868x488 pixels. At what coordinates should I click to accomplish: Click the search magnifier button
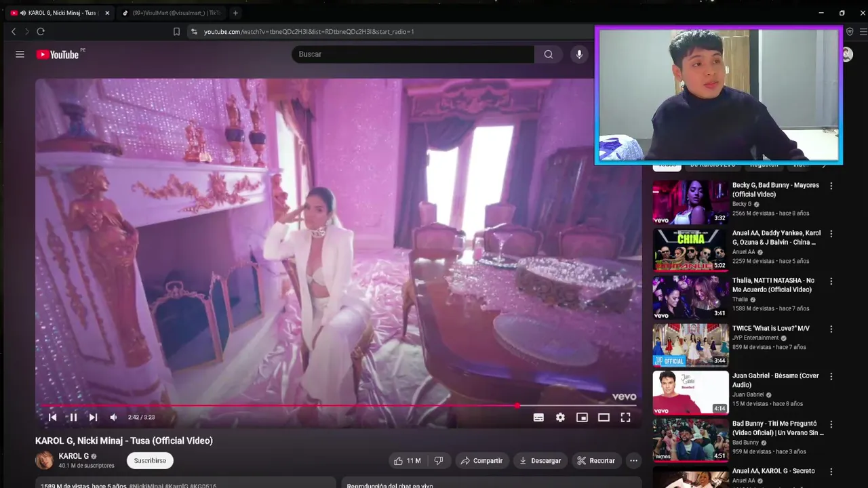[x=548, y=54]
